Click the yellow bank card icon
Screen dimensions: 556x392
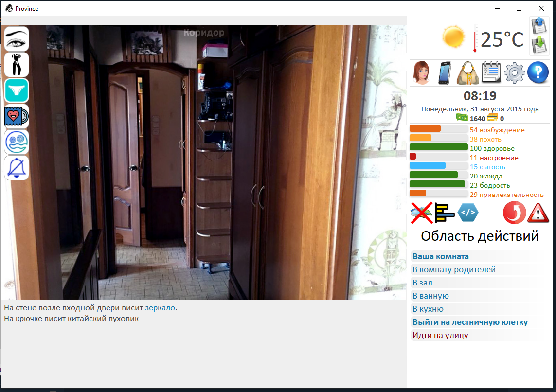tap(493, 117)
